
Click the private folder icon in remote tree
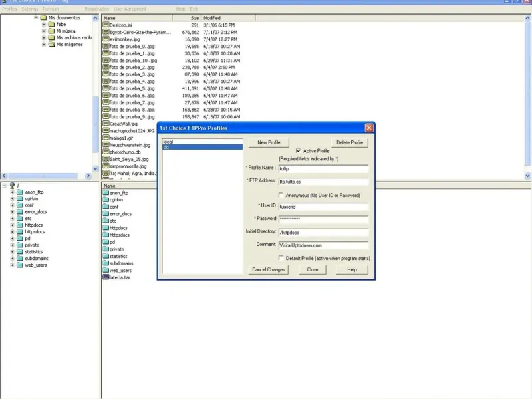pyautogui.click(x=20, y=245)
